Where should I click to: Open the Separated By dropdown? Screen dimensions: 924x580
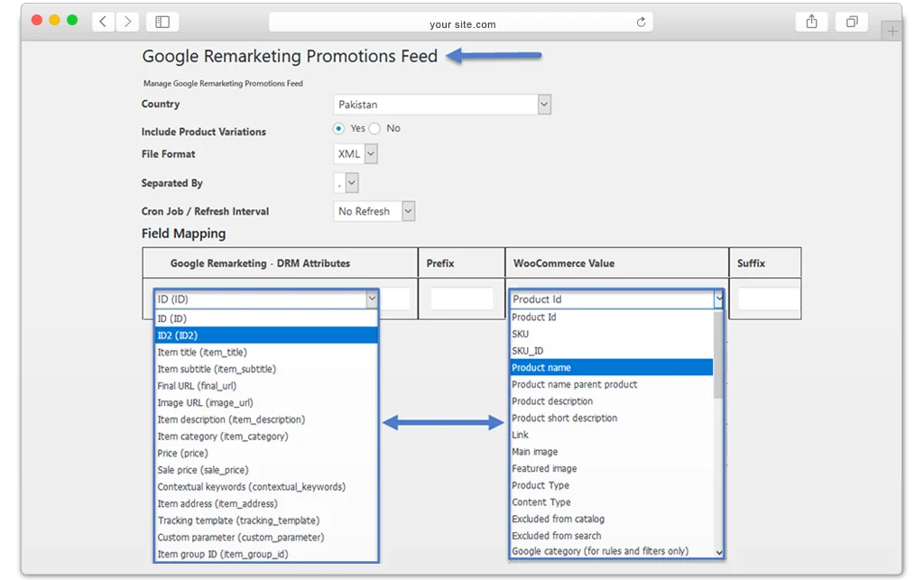click(x=346, y=183)
